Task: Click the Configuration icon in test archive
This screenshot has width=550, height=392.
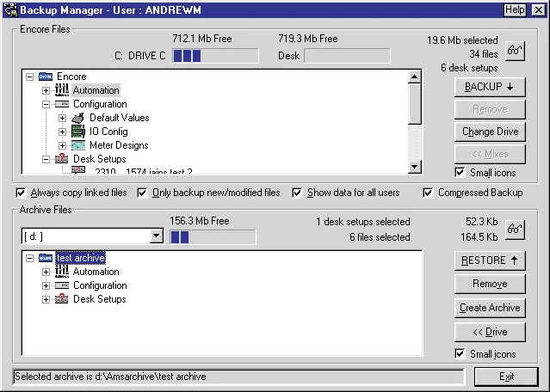Action: [62, 285]
